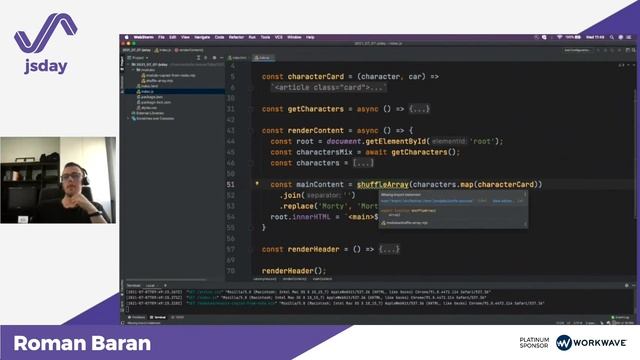Viewport: 640px width, 360px height.
Task: Click the import link in the popup
Action: click(427, 201)
